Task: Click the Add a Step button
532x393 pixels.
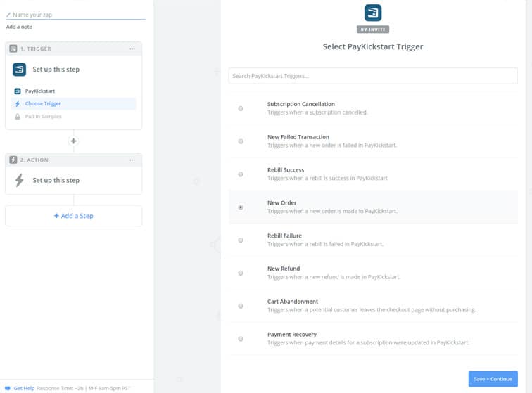Action: (x=73, y=216)
